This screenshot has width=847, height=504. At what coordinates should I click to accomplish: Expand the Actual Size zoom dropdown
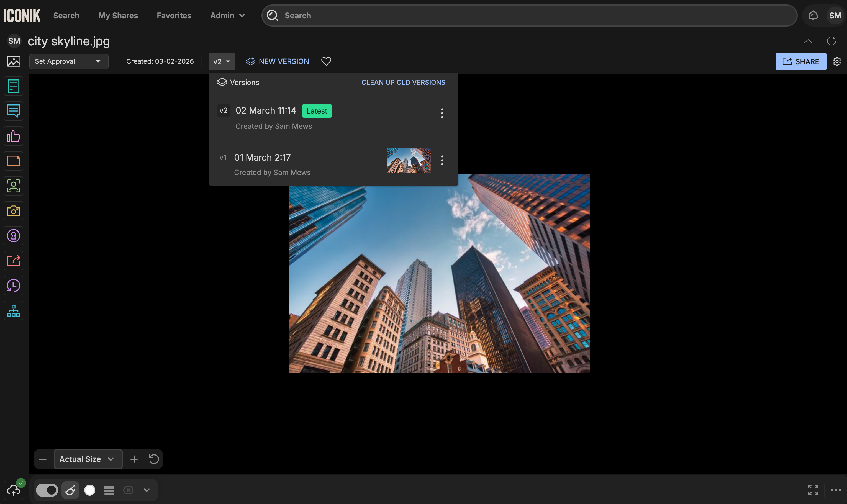tap(88, 459)
